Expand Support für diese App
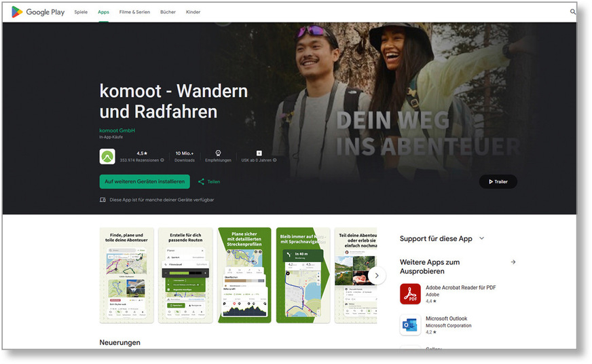Image resolution: width=592 pixels, height=364 pixels. pyautogui.click(x=481, y=238)
